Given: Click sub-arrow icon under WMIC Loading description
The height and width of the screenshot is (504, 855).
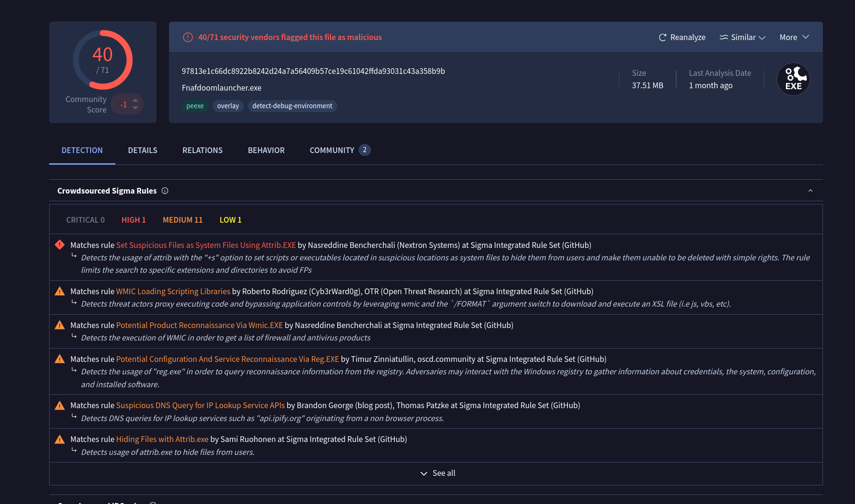Looking at the screenshot, I should pyautogui.click(x=74, y=302).
